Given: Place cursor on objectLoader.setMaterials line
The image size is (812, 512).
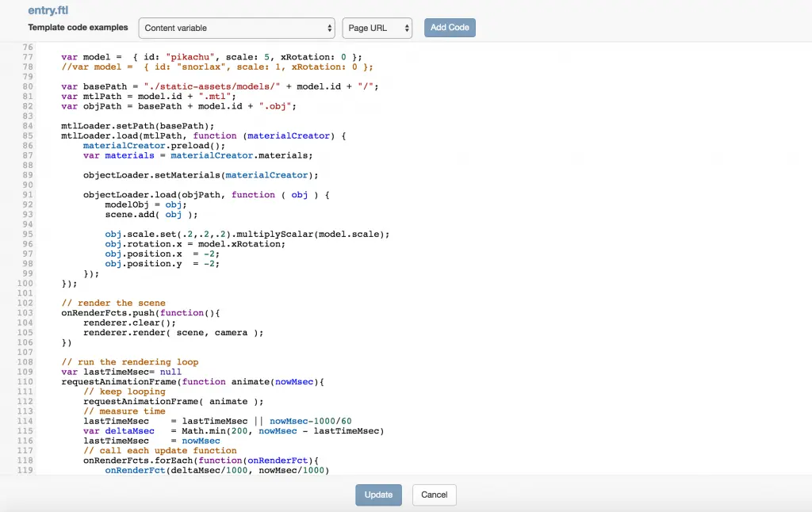Looking at the screenshot, I should click(200, 175).
